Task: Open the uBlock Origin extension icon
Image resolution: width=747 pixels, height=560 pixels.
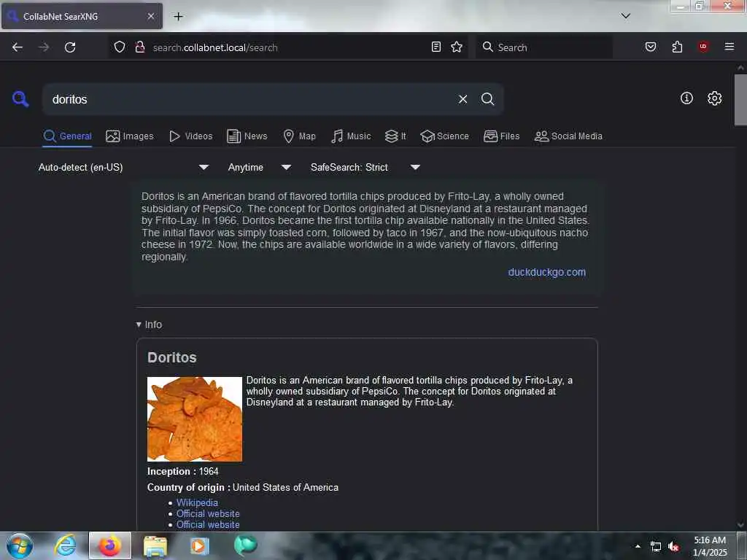Action: click(x=703, y=46)
